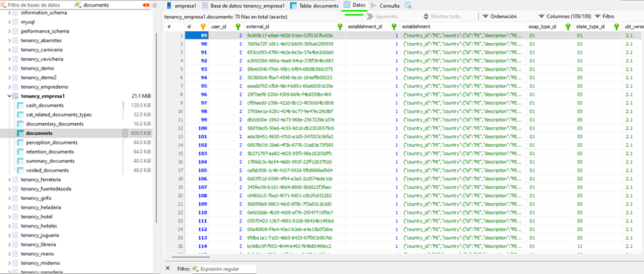
Task: Expand the tenancy_carniceria database node
Action: point(9,49)
